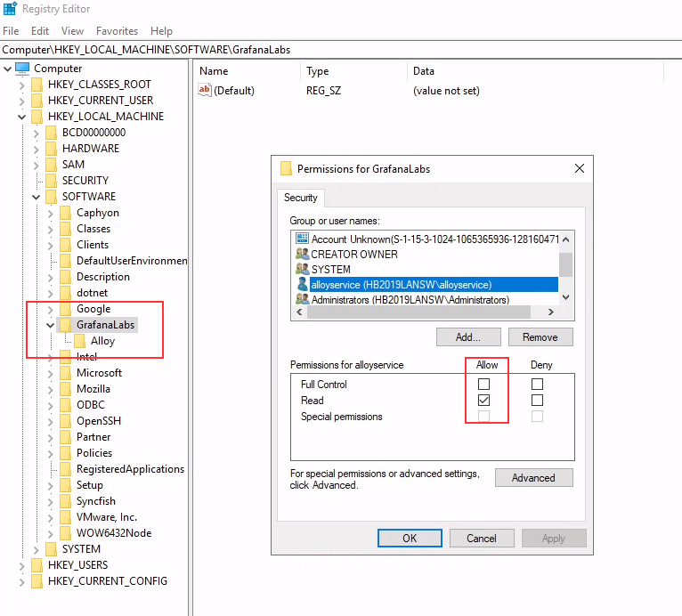Collapse the GrafanaLabs key
Viewport: 682px width, 616px height.
coord(51,325)
